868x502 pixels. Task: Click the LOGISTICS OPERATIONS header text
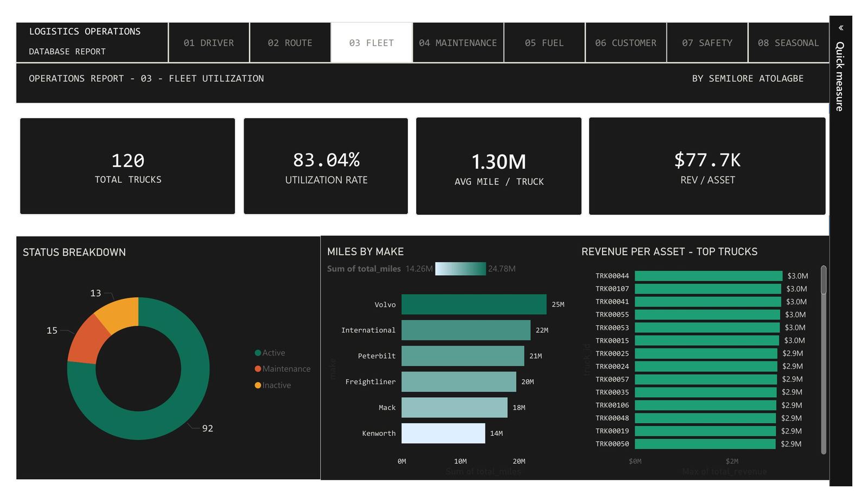pos(85,31)
